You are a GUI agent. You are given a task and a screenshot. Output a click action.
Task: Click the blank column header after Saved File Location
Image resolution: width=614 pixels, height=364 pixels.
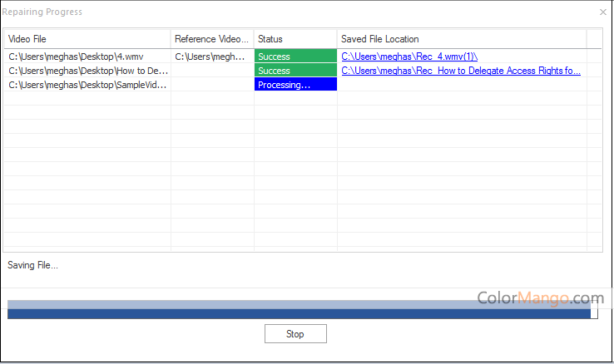594,40
